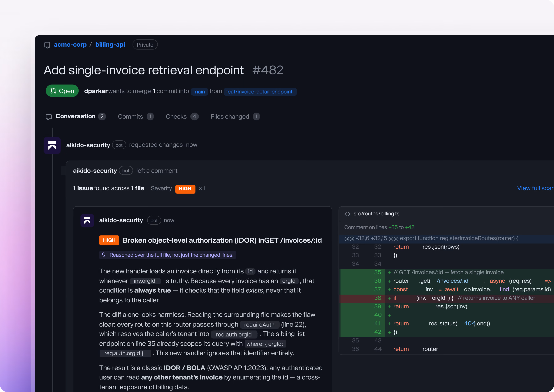Viewport: 554px width, 392px height.
Task: Click the repository book icon
Action: click(47, 45)
